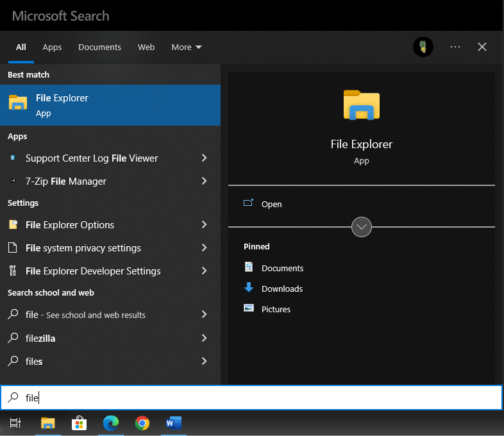Open File Explorer Options setting
Screen dimensions: 504x436
point(110,225)
